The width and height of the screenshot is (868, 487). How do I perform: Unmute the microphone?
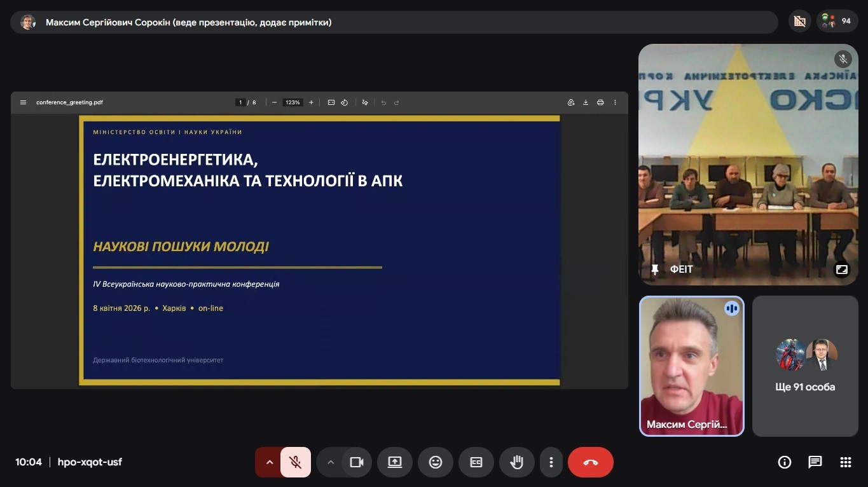click(x=295, y=462)
